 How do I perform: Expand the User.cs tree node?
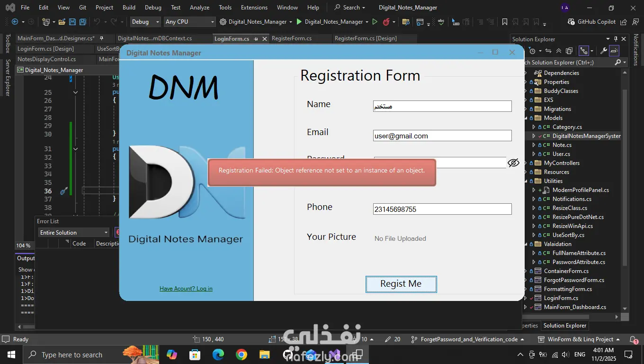(x=534, y=154)
